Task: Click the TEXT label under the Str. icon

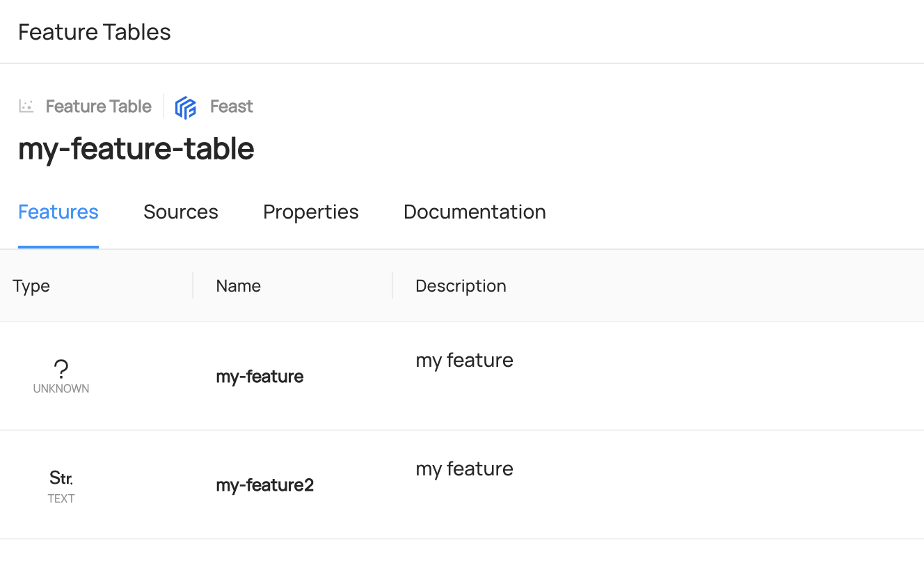Action: coord(61,498)
